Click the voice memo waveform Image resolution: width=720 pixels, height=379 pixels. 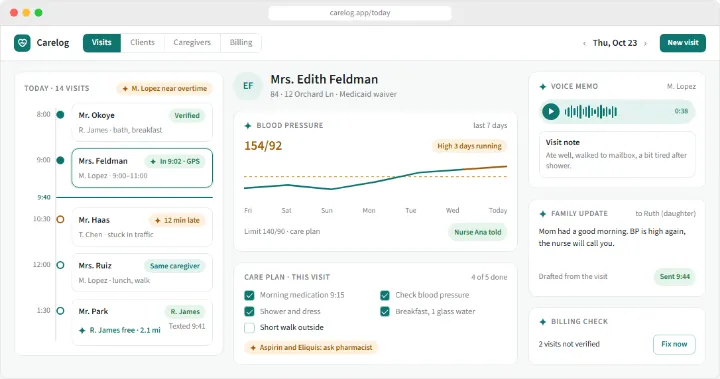tap(591, 111)
